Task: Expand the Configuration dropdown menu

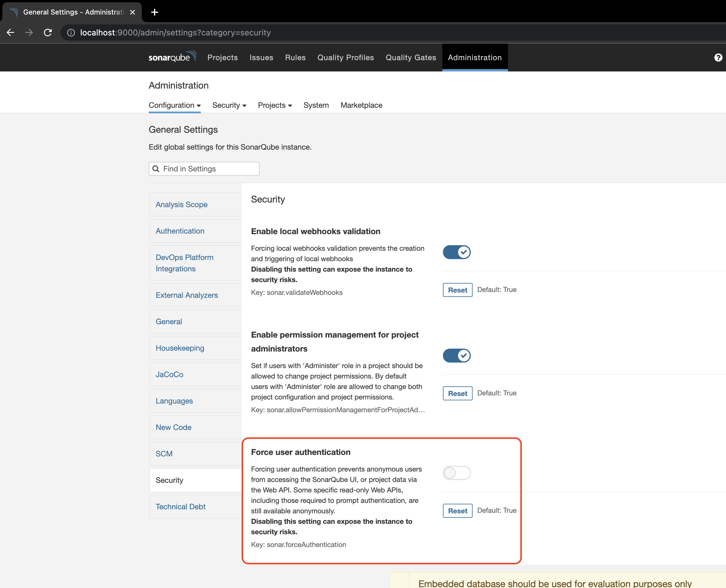Action: coord(174,105)
